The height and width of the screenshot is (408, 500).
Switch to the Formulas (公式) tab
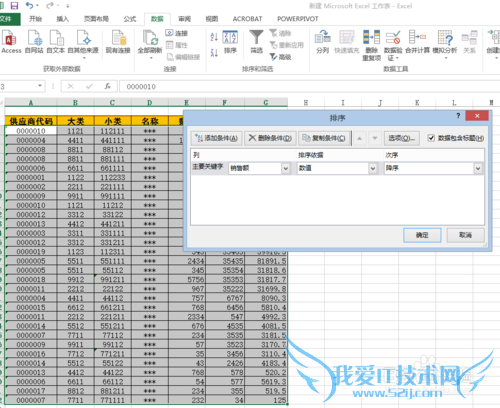click(130, 19)
